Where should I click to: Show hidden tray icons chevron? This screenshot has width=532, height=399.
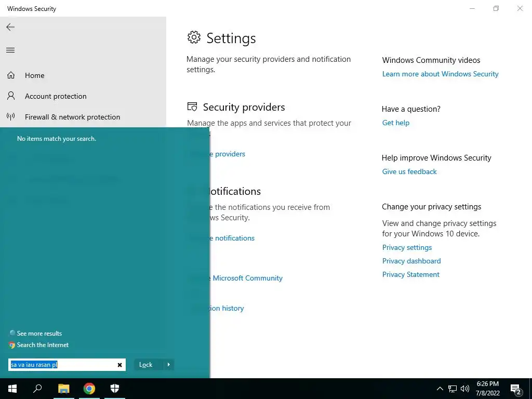(440, 389)
